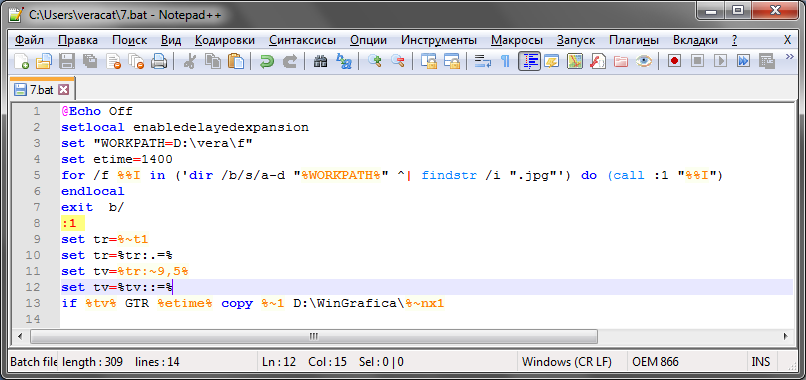Open the Кодировки menu

225,40
